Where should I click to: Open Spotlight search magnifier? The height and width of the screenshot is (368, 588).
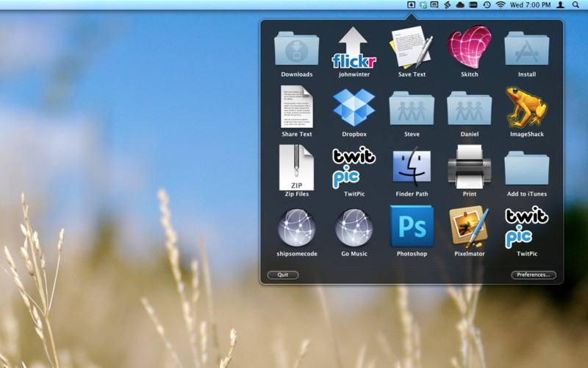click(576, 5)
